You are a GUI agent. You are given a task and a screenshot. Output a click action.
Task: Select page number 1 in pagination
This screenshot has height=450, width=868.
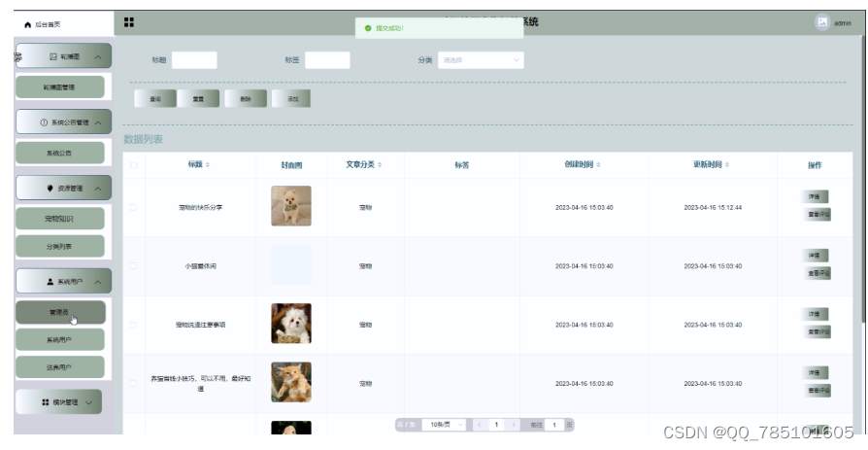(x=496, y=425)
